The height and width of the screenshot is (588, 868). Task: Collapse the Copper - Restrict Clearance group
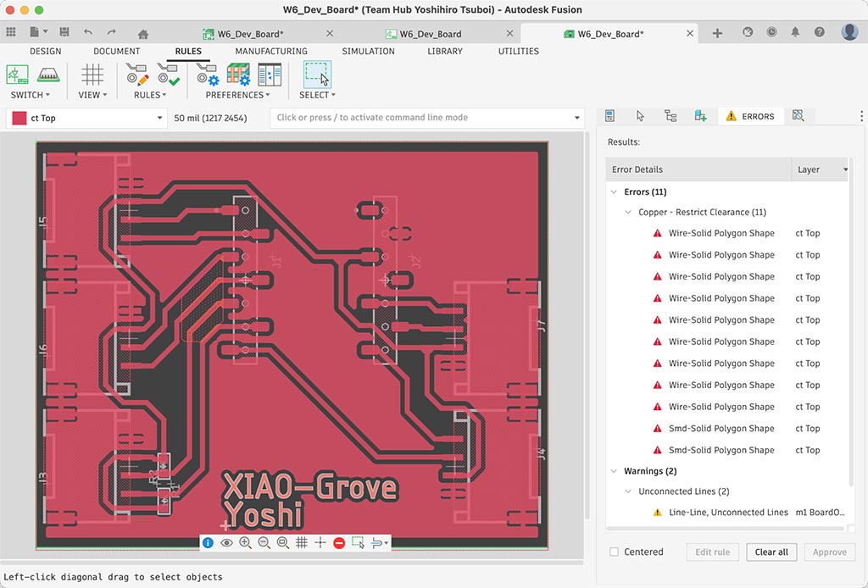(x=627, y=212)
